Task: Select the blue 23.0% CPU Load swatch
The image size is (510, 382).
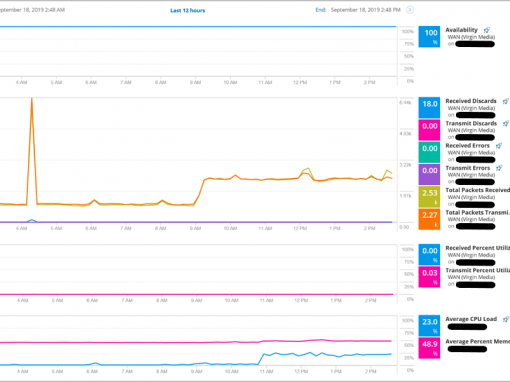Action: click(x=429, y=326)
